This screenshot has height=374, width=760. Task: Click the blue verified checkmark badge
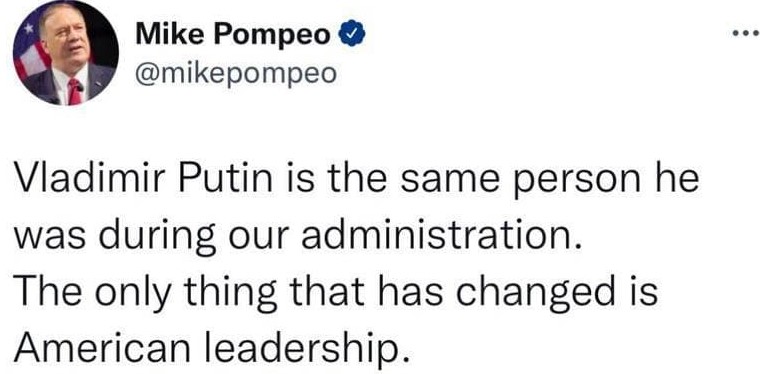(354, 35)
